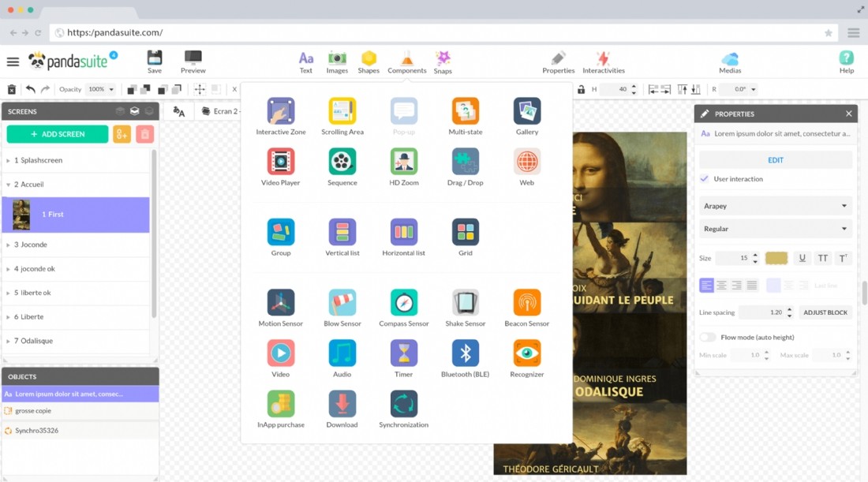The width and height of the screenshot is (868, 482).
Task: Toggle underline text style
Action: pyautogui.click(x=802, y=258)
